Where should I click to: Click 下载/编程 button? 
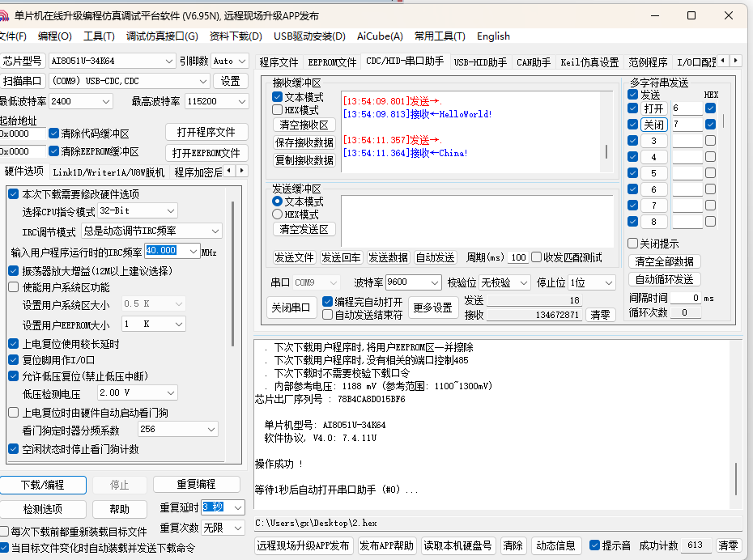click(43, 485)
